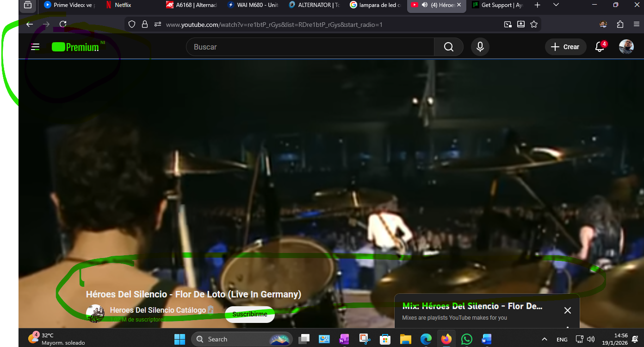Screen dimensions: 644x347
Task: Launch Snipping Tool from the taskbar
Action: [x=365, y=339]
